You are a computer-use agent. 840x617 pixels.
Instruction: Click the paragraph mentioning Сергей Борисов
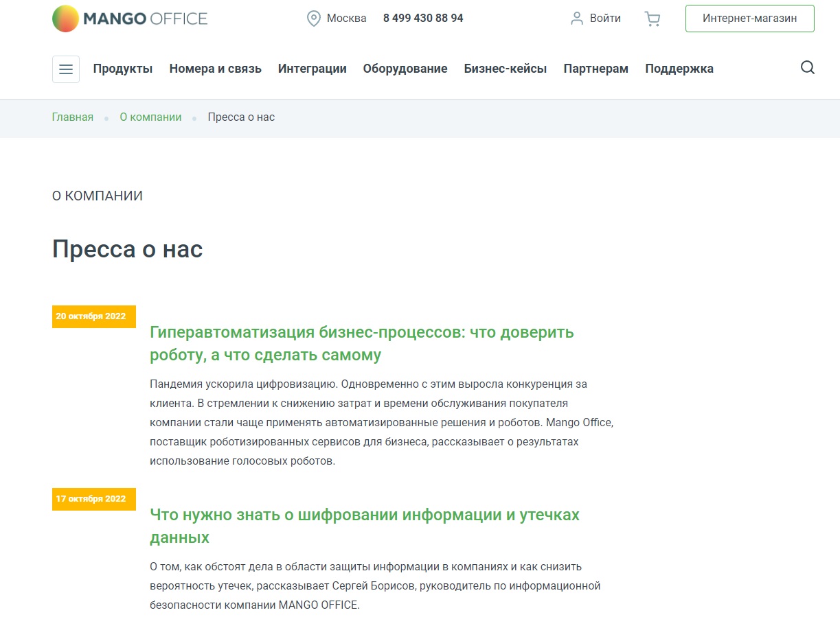point(376,586)
